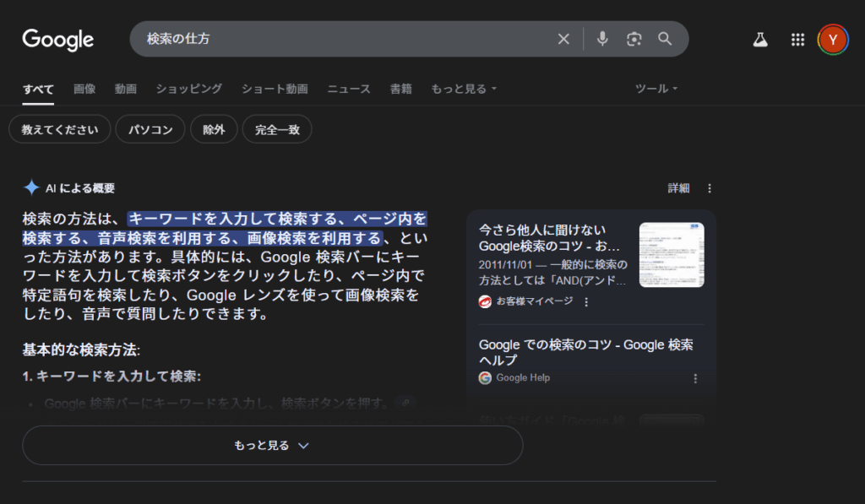Open Google での検索のコツ help result

pyautogui.click(x=586, y=352)
